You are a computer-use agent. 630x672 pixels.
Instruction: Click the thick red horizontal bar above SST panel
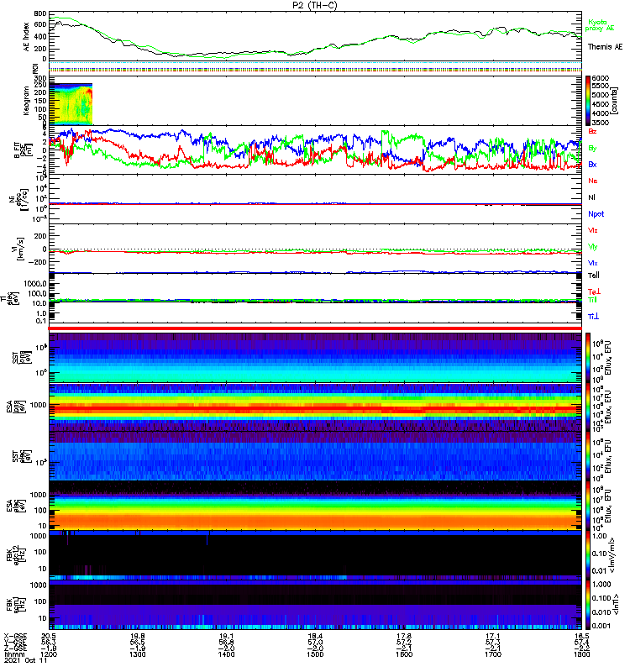[x=315, y=328]
